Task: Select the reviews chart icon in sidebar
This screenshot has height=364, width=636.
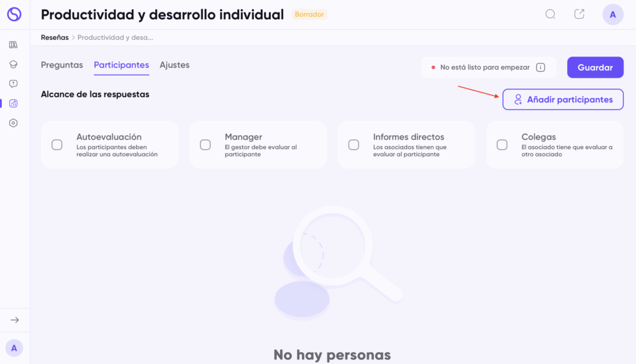Action: pos(14,103)
